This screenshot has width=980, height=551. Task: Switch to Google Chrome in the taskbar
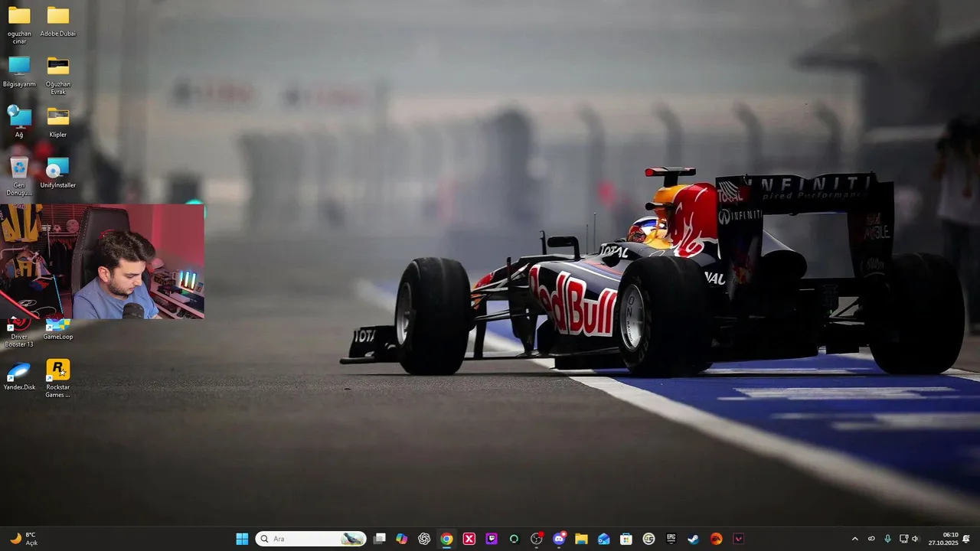tap(446, 539)
